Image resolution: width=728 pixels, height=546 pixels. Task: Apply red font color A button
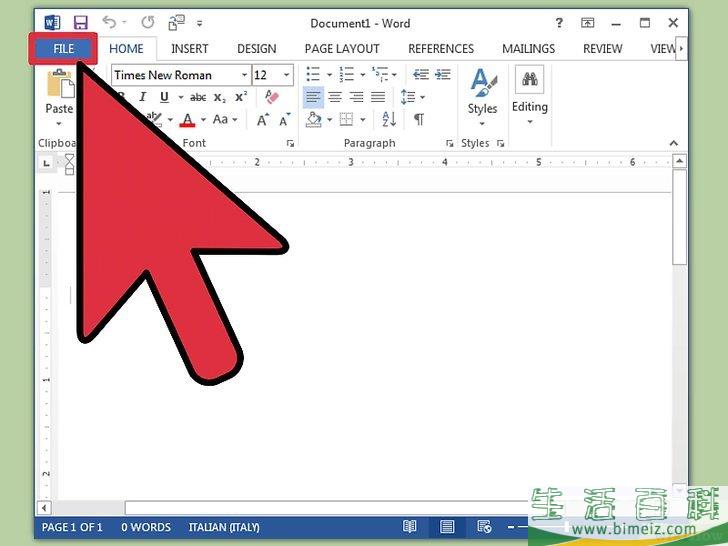point(188,120)
